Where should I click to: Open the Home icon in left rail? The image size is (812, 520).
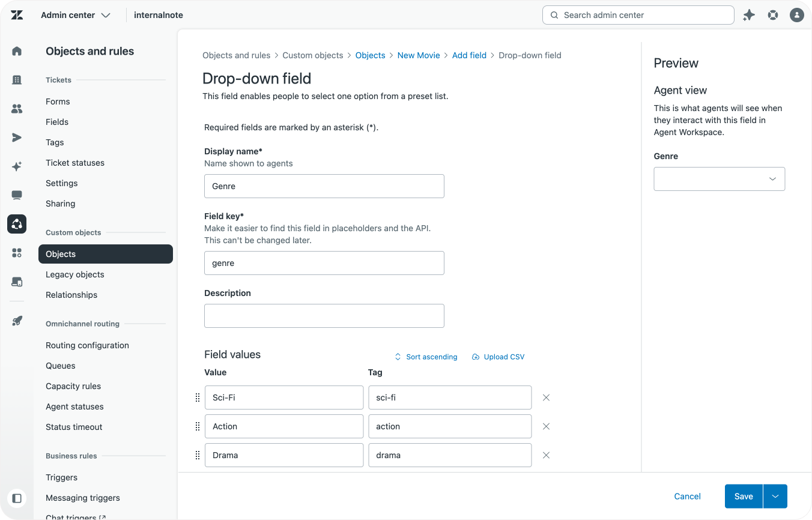[17, 51]
